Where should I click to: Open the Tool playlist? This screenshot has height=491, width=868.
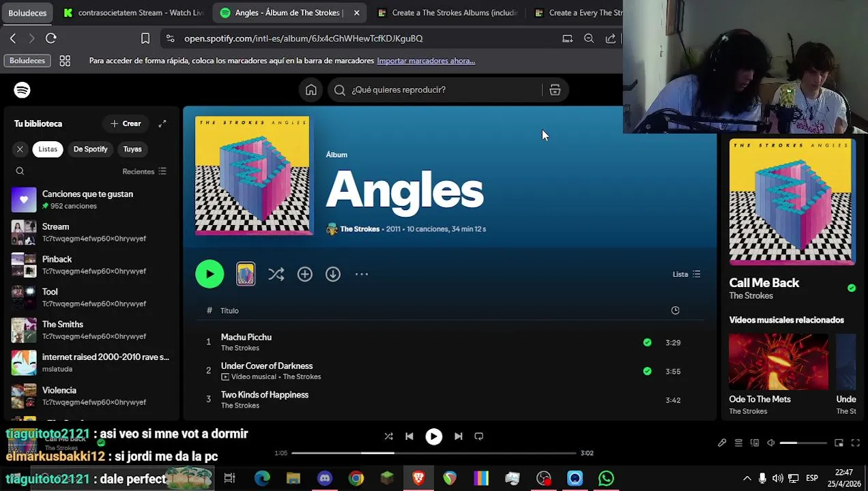pyautogui.click(x=90, y=297)
